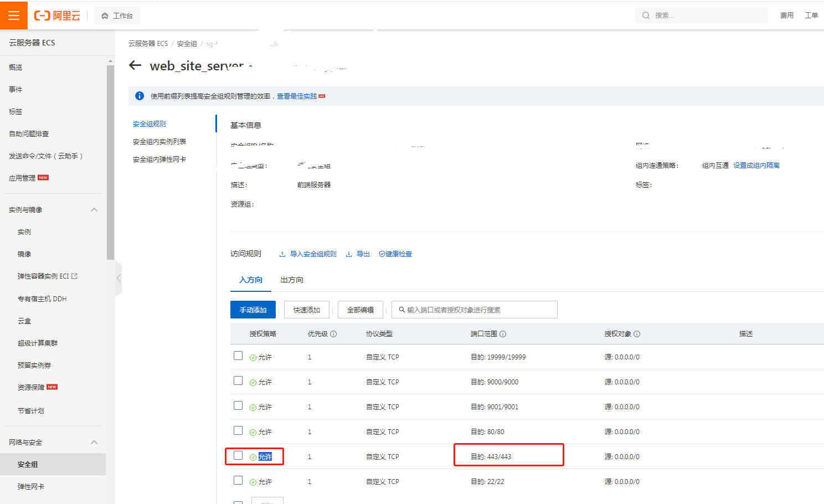
Task: Run 健康检查 health check
Action: pos(395,254)
